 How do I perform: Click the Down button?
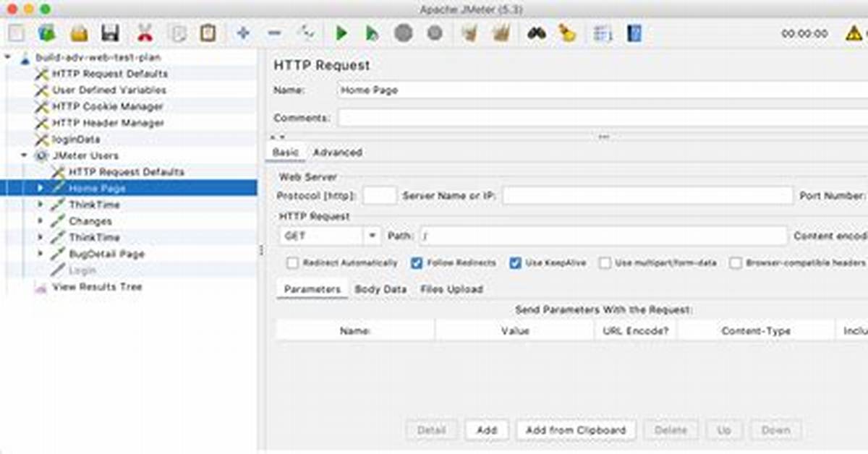(775, 430)
